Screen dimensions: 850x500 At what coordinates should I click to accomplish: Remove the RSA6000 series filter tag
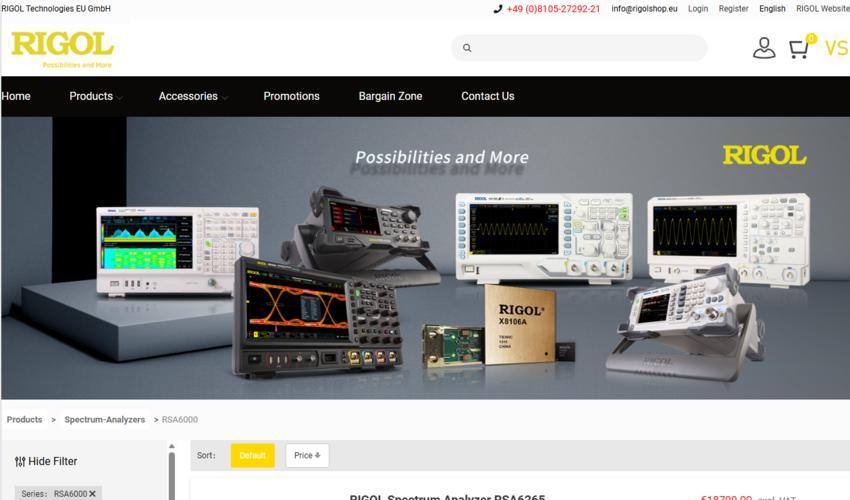pyautogui.click(x=93, y=493)
